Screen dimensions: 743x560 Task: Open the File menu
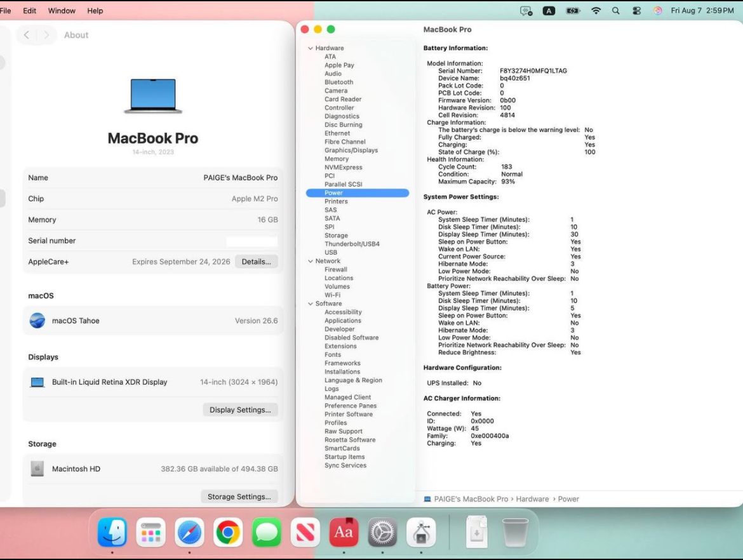[6, 10]
